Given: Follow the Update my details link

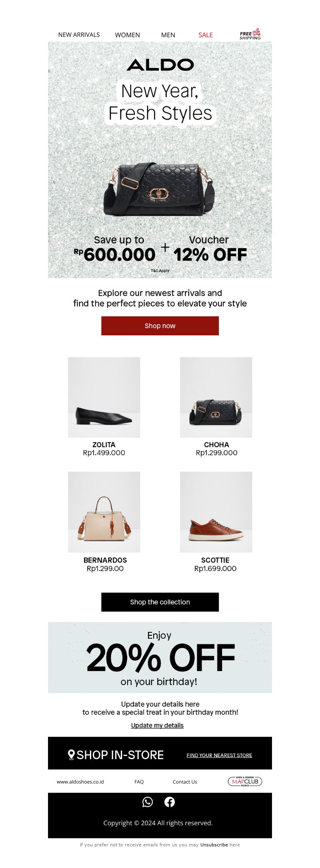Looking at the screenshot, I should click(157, 725).
